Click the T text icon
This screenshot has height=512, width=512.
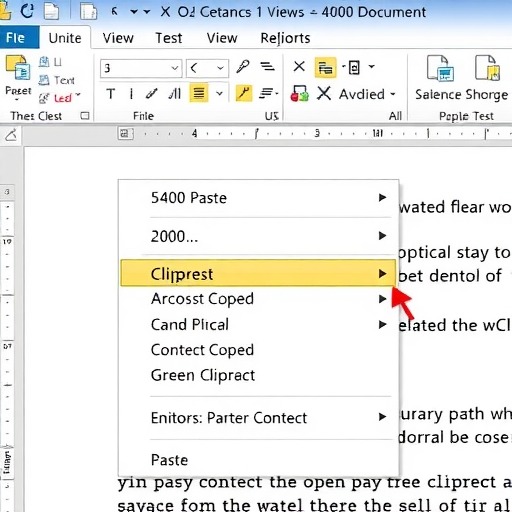pos(111,94)
